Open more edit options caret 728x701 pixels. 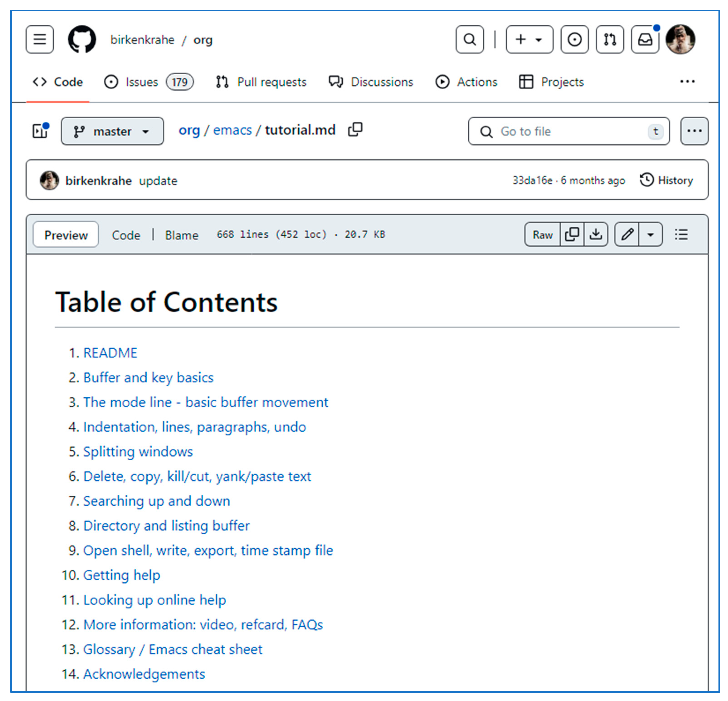point(650,234)
